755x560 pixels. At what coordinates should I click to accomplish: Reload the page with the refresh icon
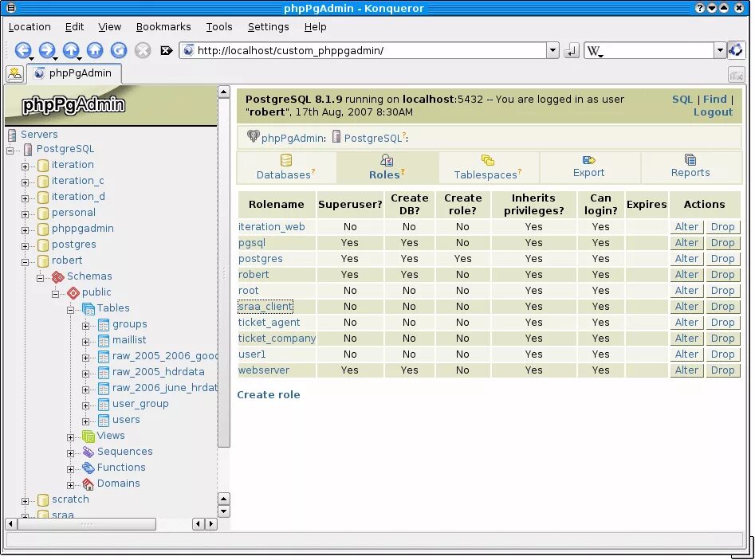click(x=119, y=50)
